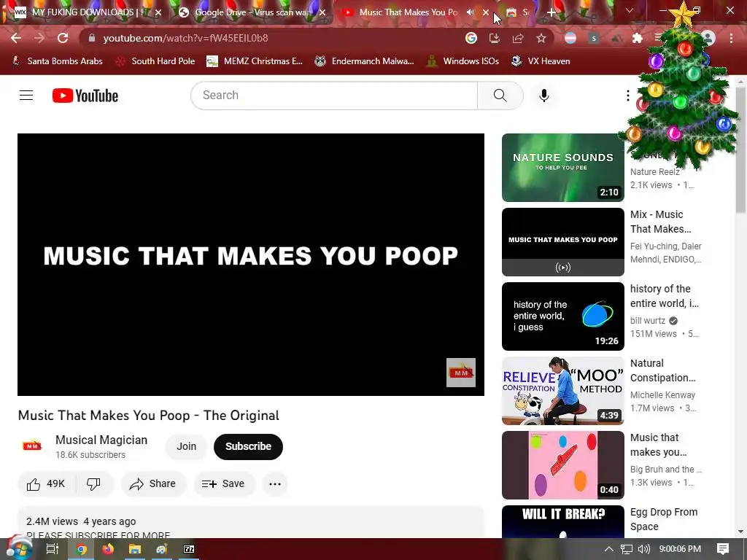Open the volume control in system tray
747x560 pixels.
(643, 549)
